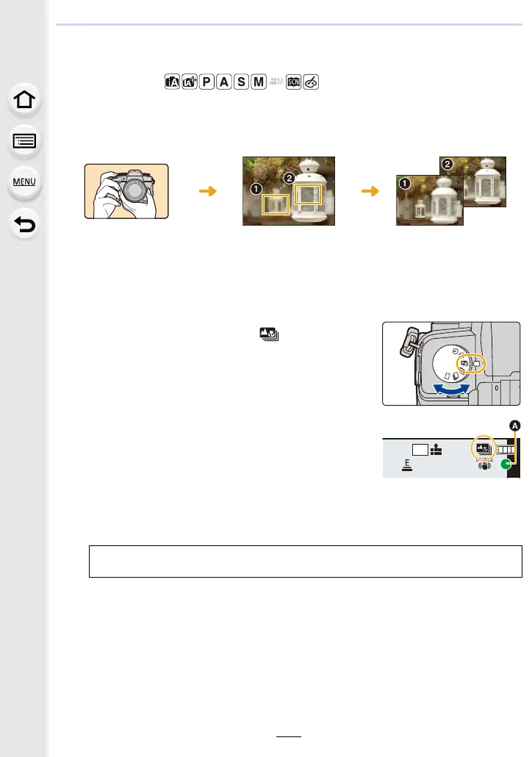Screen dimensions: 532x757
Task: Select the Intelligent Auto Plus mode icon
Action: tap(190, 82)
